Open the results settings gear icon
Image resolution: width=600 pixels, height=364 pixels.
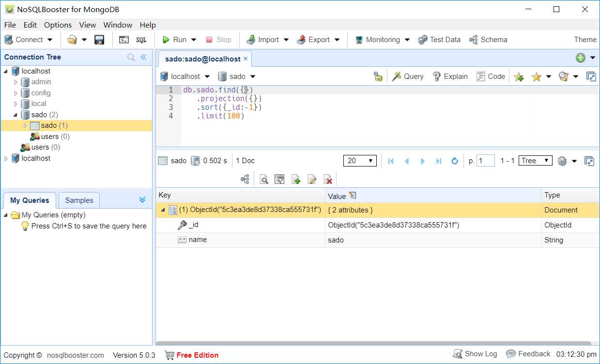pos(562,161)
